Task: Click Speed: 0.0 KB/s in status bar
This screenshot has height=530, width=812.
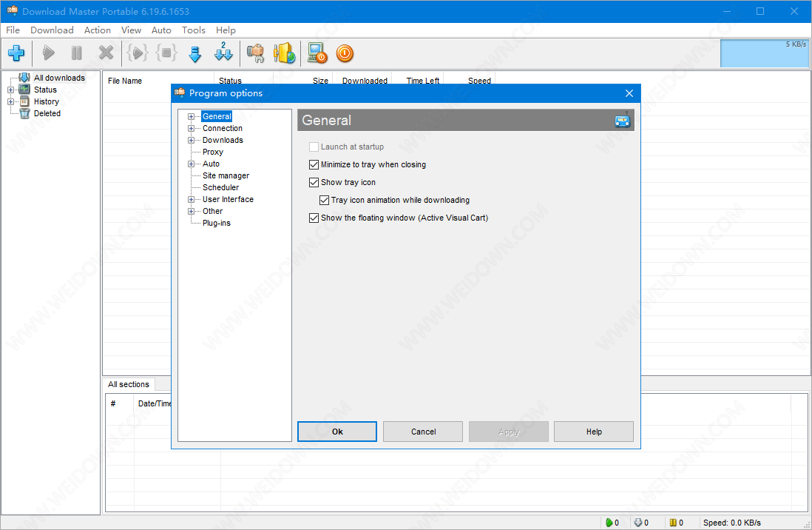Action: (731, 523)
